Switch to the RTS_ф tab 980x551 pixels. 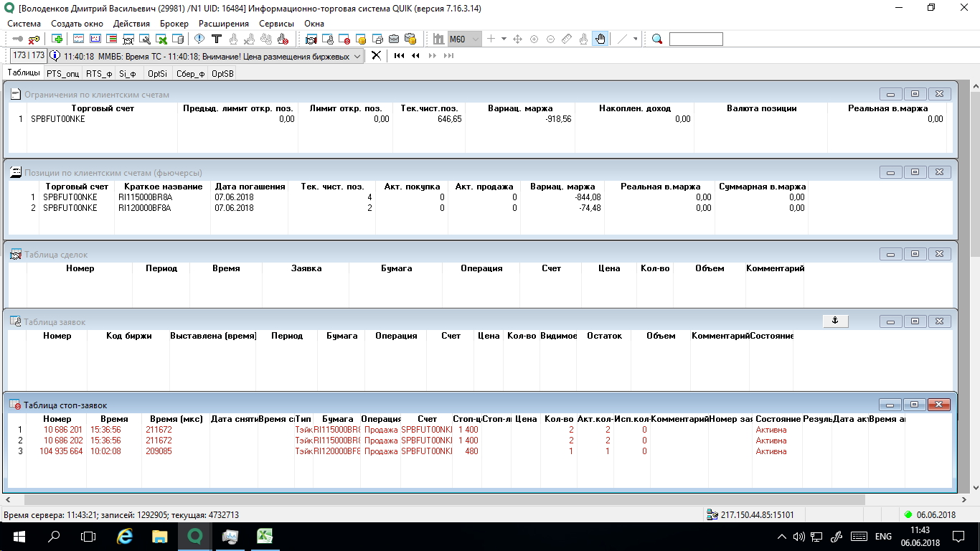point(98,73)
